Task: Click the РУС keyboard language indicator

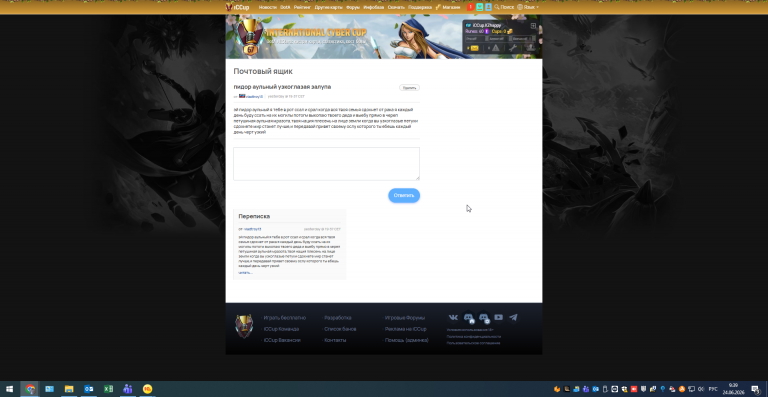Action: click(x=713, y=389)
